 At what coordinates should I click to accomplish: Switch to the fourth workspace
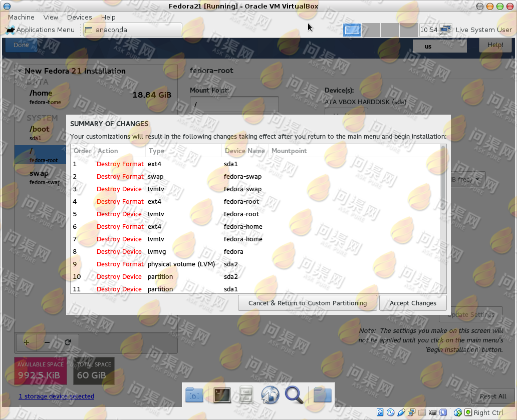[409, 30]
